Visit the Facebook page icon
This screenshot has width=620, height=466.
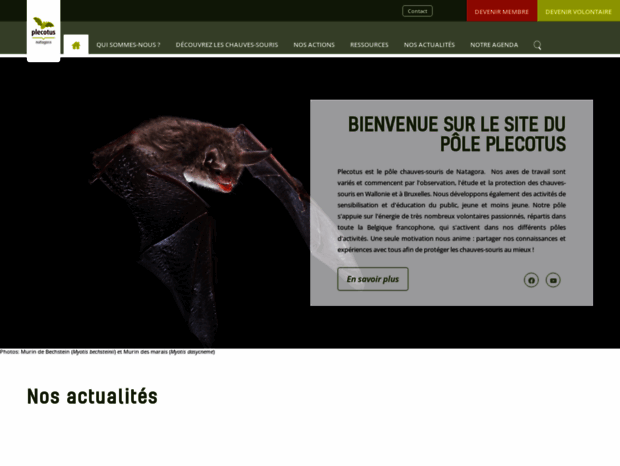(531, 280)
